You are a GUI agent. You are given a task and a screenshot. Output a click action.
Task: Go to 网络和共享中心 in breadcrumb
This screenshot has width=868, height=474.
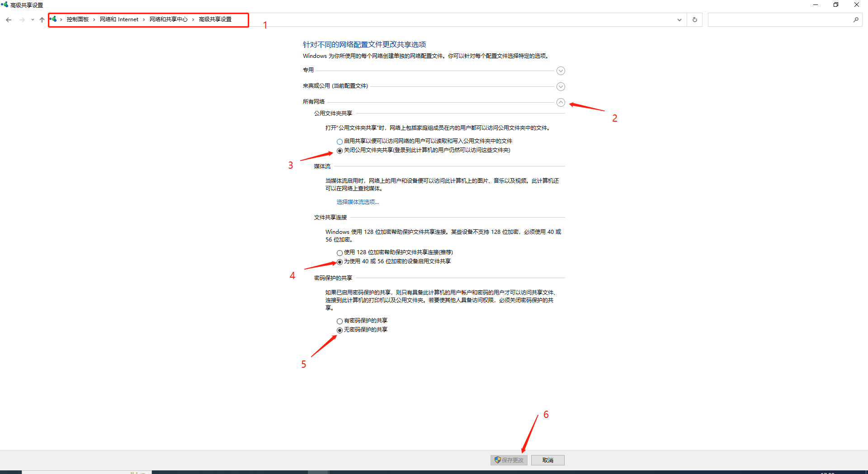(x=168, y=19)
